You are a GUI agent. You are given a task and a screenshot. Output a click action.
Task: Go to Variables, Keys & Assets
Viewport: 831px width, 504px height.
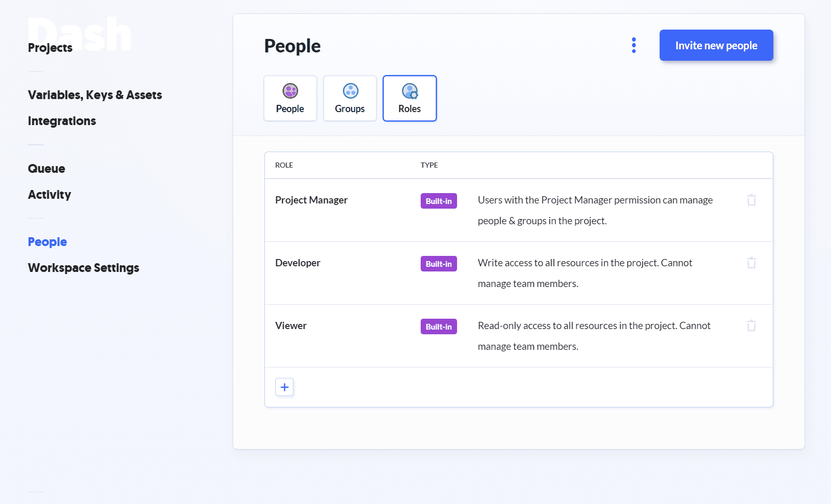(x=95, y=95)
